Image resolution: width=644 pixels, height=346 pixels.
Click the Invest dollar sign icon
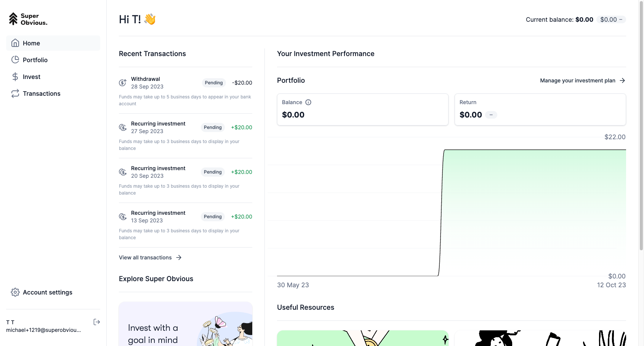(15, 77)
